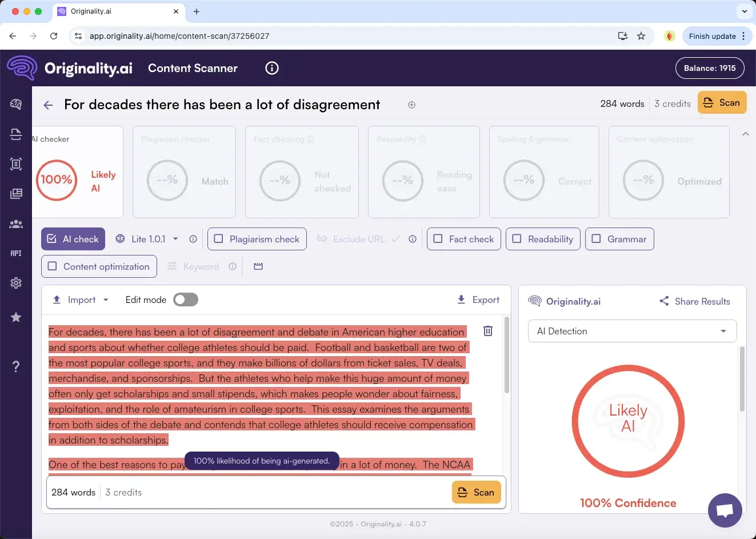
Task: Click Share Results
Action: coord(695,301)
